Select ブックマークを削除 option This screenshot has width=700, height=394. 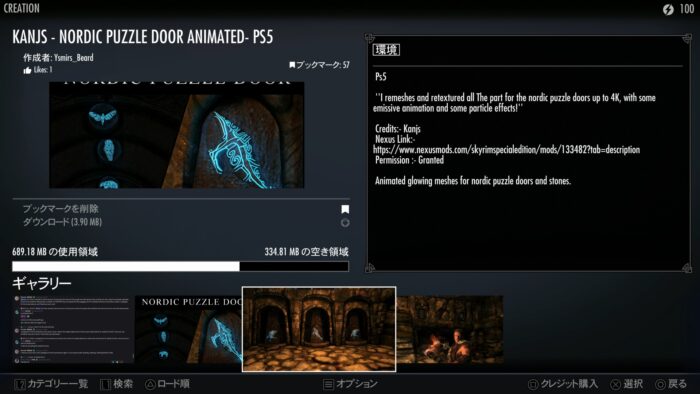click(x=60, y=209)
